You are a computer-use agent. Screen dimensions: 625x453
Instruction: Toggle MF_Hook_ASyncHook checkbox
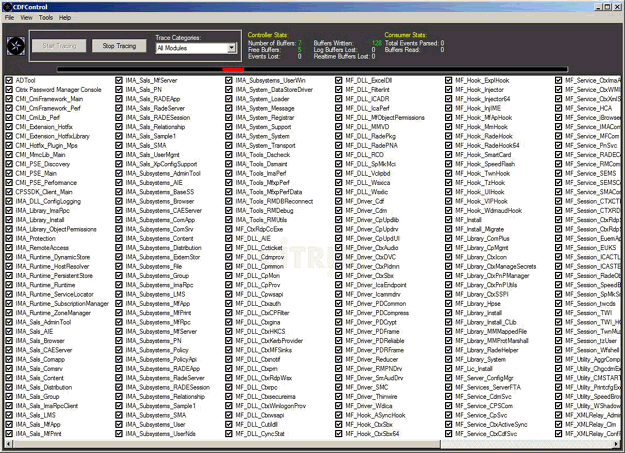point(339,415)
